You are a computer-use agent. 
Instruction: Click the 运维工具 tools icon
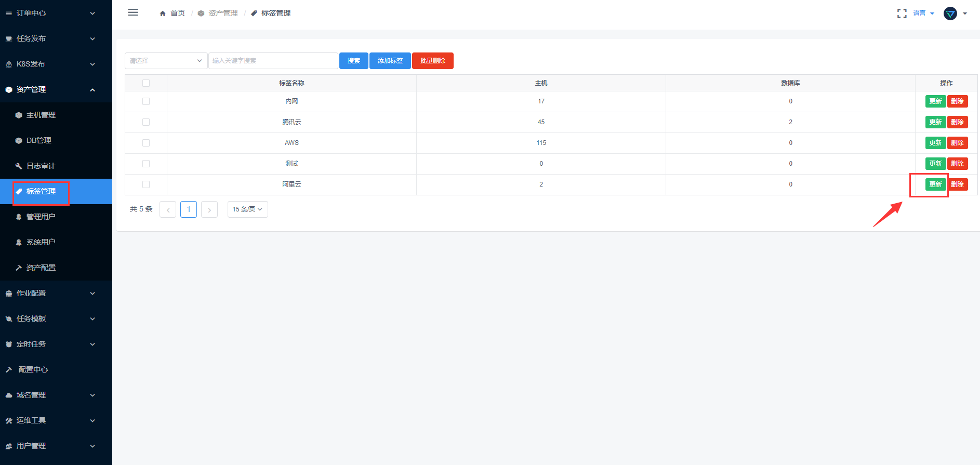point(9,421)
